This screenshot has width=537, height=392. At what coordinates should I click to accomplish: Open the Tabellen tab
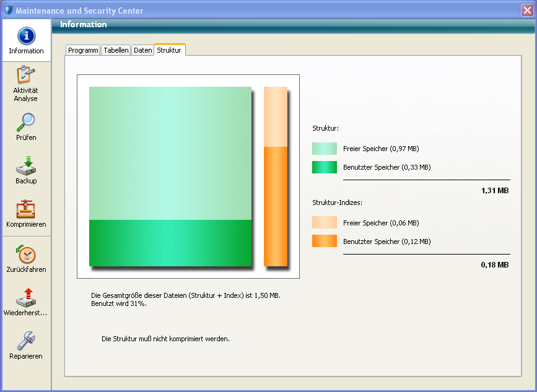click(x=116, y=50)
